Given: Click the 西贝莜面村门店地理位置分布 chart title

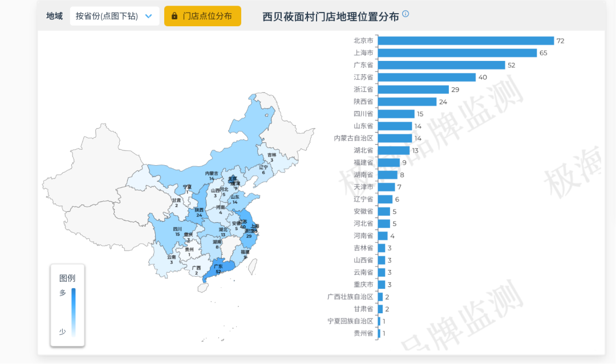Looking at the screenshot, I should coord(331,17).
